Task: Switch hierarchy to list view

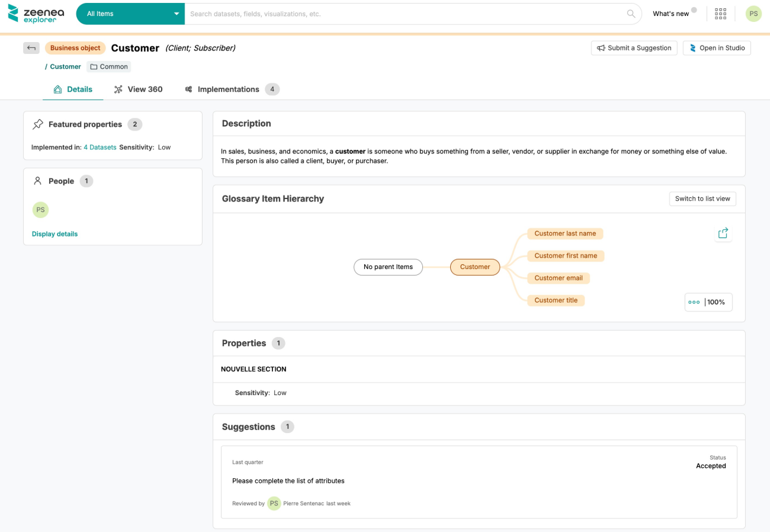Action: [702, 198]
